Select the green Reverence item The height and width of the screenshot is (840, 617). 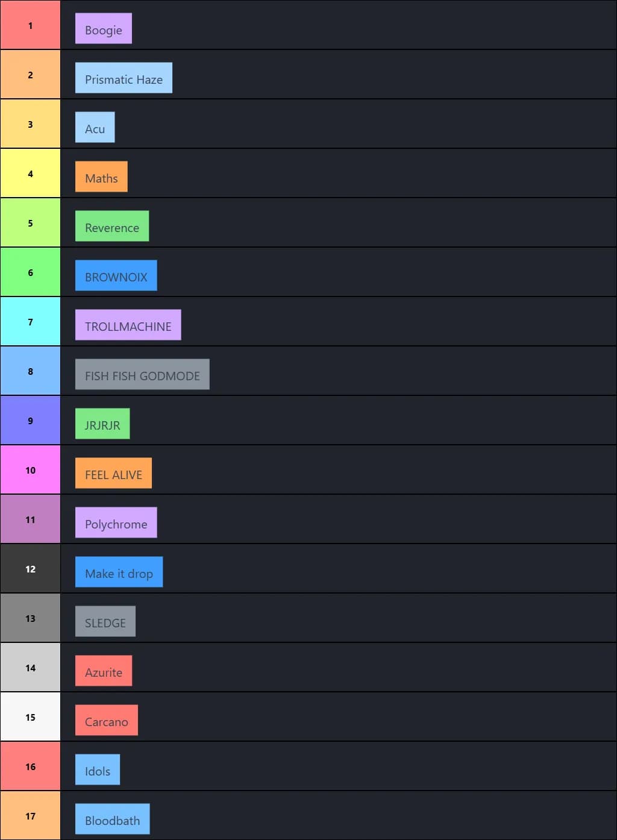[111, 225]
